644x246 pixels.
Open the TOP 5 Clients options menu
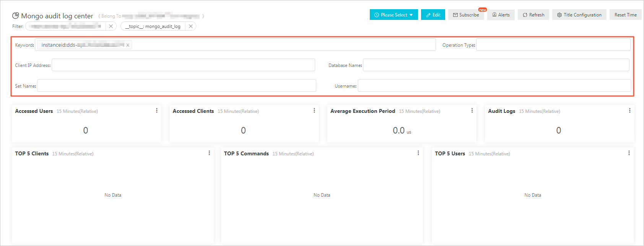(209, 153)
